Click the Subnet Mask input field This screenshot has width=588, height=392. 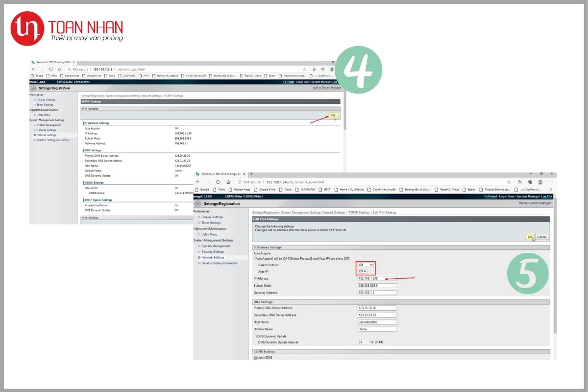[377, 285]
